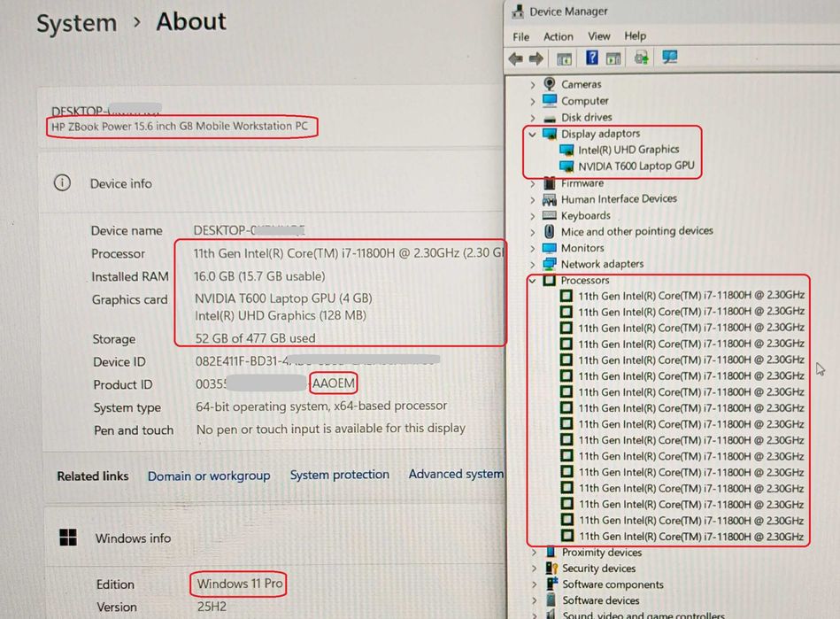Collapse the Display adaptors category
840x619 pixels.
pos(532,134)
